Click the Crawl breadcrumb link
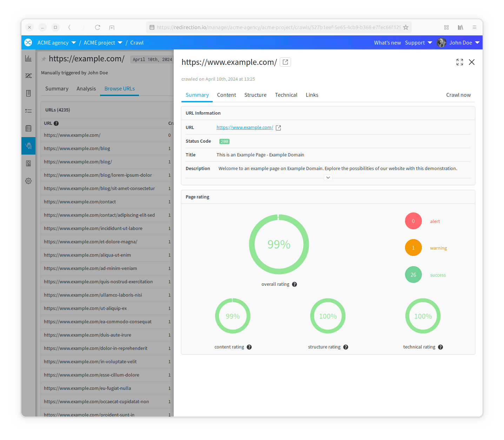The image size is (504, 440). (137, 42)
